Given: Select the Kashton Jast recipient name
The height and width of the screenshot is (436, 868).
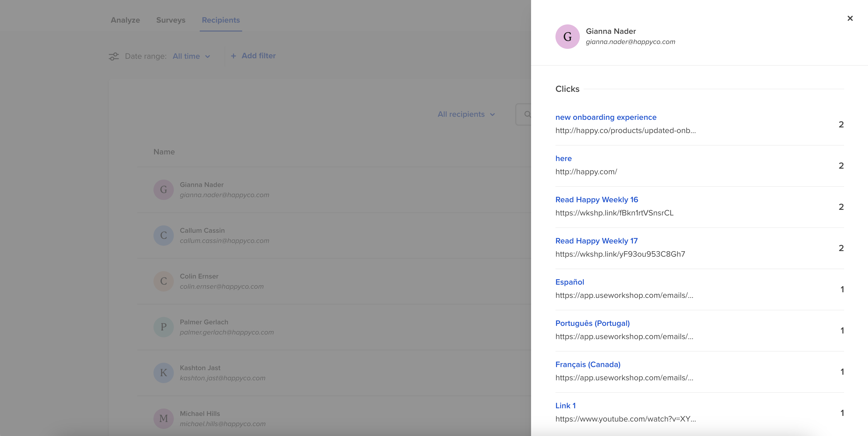Looking at the screenshot, I should click(200, 368).
